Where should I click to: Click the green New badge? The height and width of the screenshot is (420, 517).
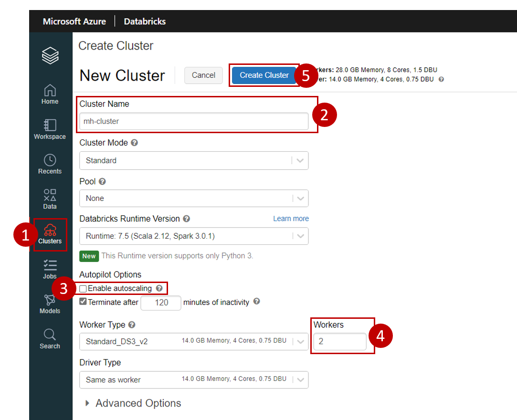click(x=89, y=256)
